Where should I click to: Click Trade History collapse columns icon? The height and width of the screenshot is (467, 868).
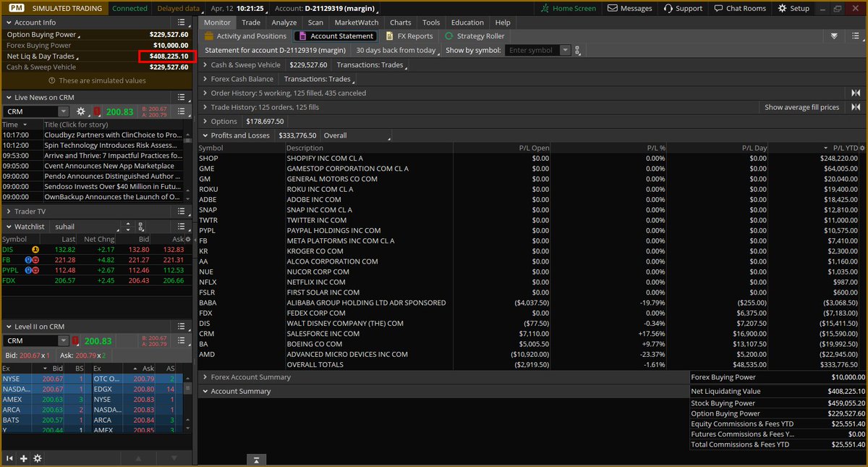(x=856, y=107)
